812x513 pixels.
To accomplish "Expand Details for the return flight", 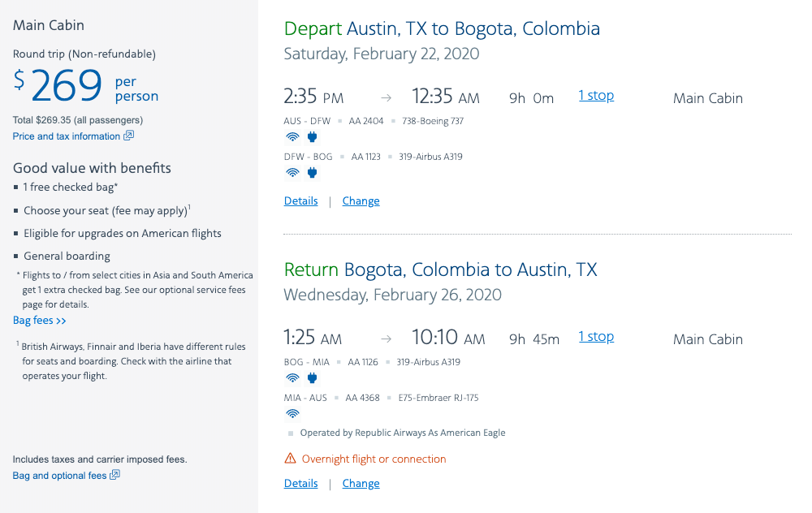I will [x=300, y=484].
